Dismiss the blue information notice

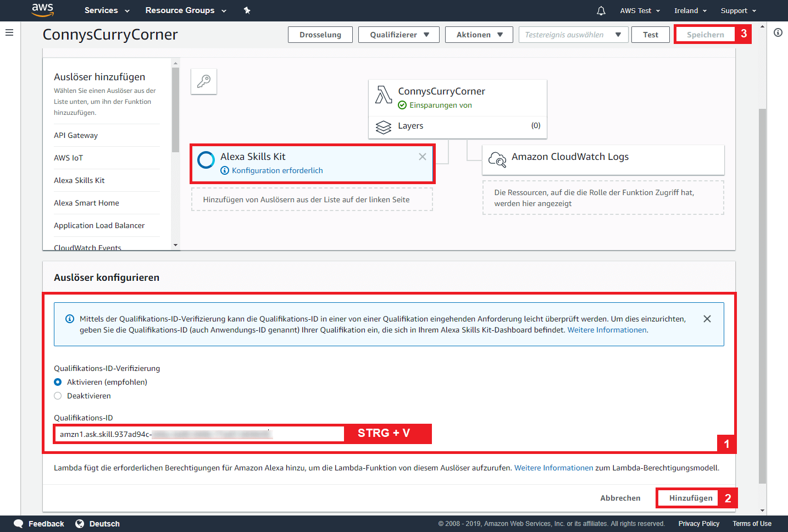click(707, 319)
